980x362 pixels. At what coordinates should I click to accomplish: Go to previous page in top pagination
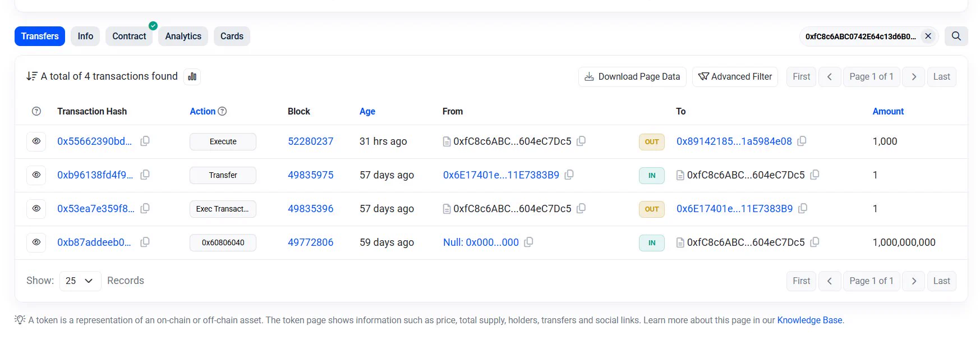point(830,76)
